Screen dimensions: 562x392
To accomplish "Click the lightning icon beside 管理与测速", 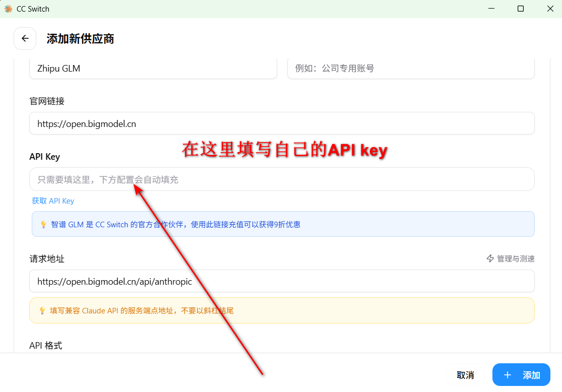I will tap(490, 258).
